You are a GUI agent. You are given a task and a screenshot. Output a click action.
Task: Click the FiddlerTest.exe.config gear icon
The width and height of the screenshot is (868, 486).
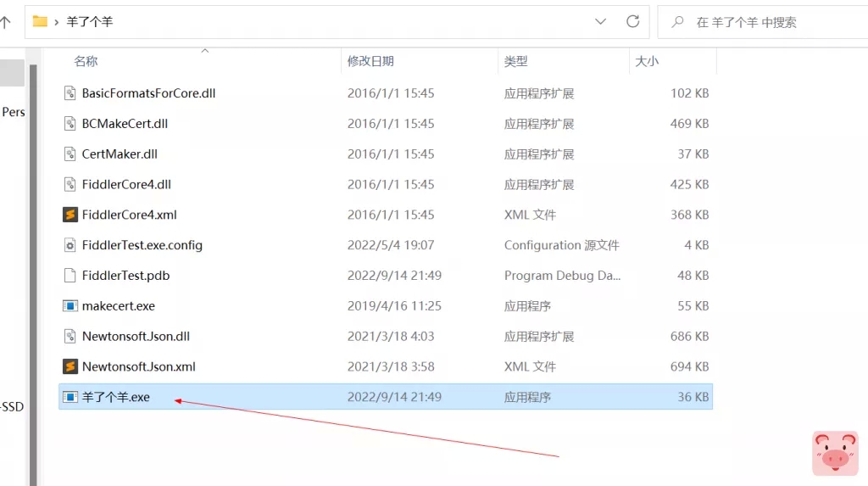[x=70, y=245]
